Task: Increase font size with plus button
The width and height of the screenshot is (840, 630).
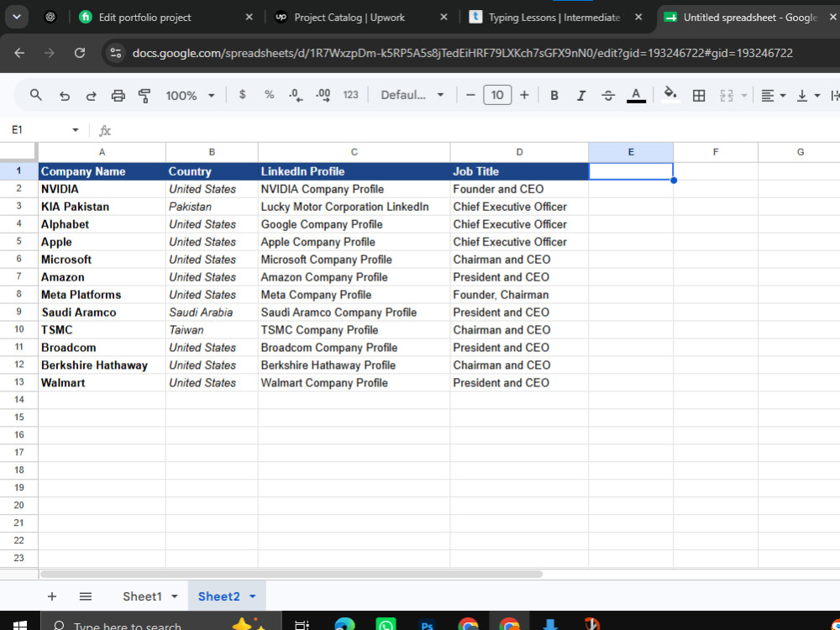Action: [524, 96]
